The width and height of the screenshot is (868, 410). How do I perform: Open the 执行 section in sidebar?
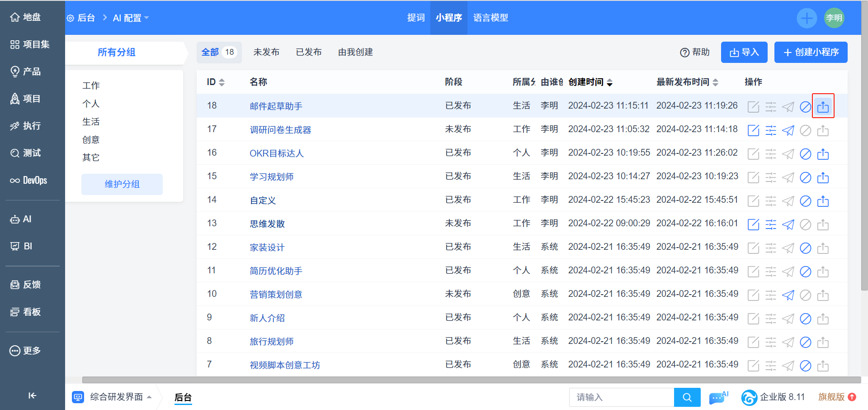coord(25,126)
